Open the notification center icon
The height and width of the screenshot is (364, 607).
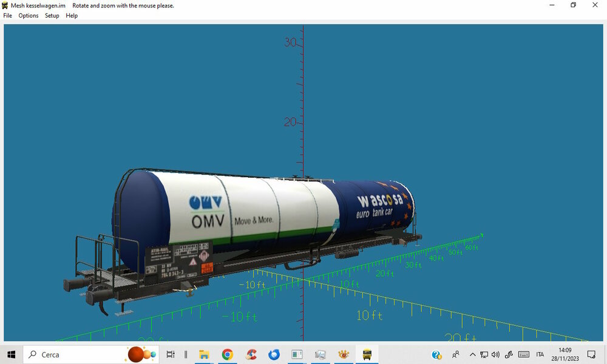point(591,354)
